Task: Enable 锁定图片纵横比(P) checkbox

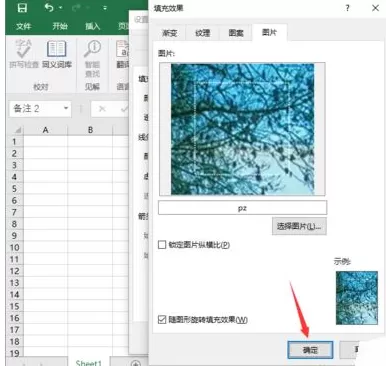Action: [162, 245]
